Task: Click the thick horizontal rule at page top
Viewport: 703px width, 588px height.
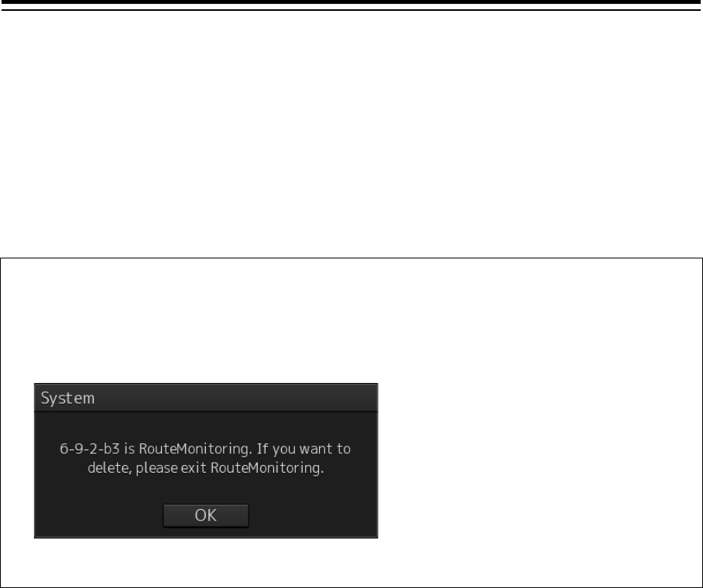Action: click(351, 2)
